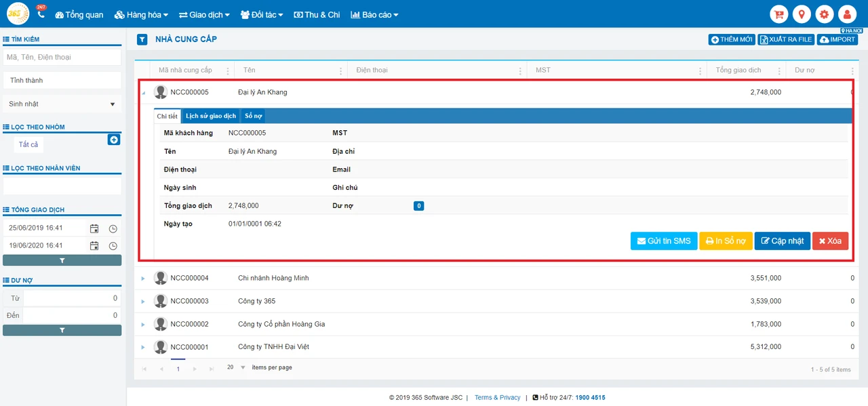Click the red Xóa button

(830, 241)
